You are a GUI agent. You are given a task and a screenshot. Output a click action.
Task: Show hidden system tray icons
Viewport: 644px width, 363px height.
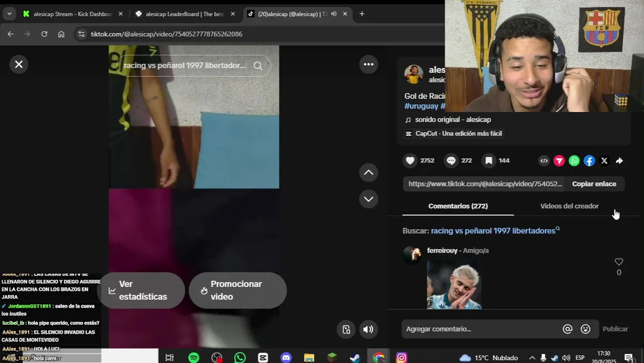coord(532,358)
